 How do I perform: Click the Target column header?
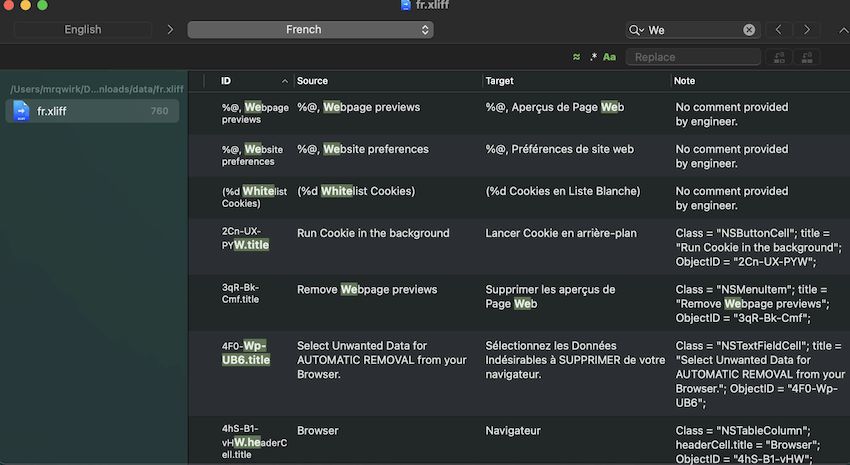(574, 81)
